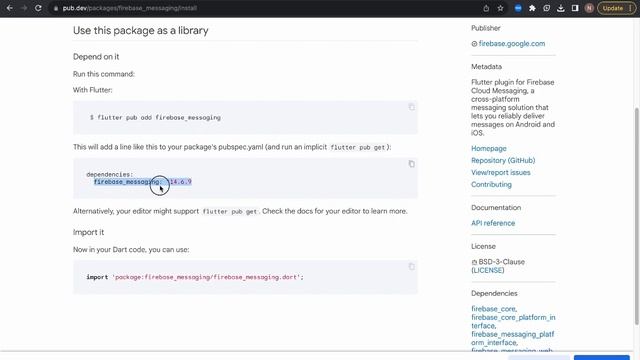Open the Homepage link

pos(489,149)
